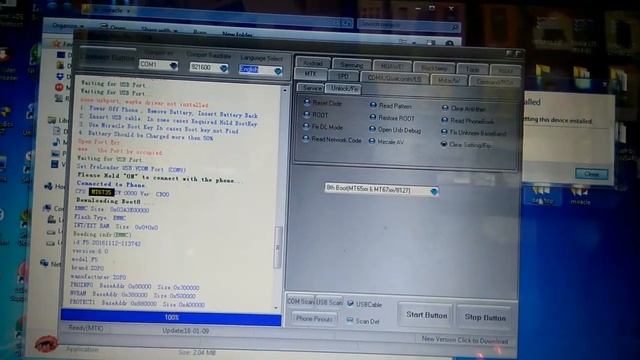The height and width of the screenshot is (360, 640).
Task: Toggle the USBCable checkbox
Action: pyautogui.click(x=364, y=304)
